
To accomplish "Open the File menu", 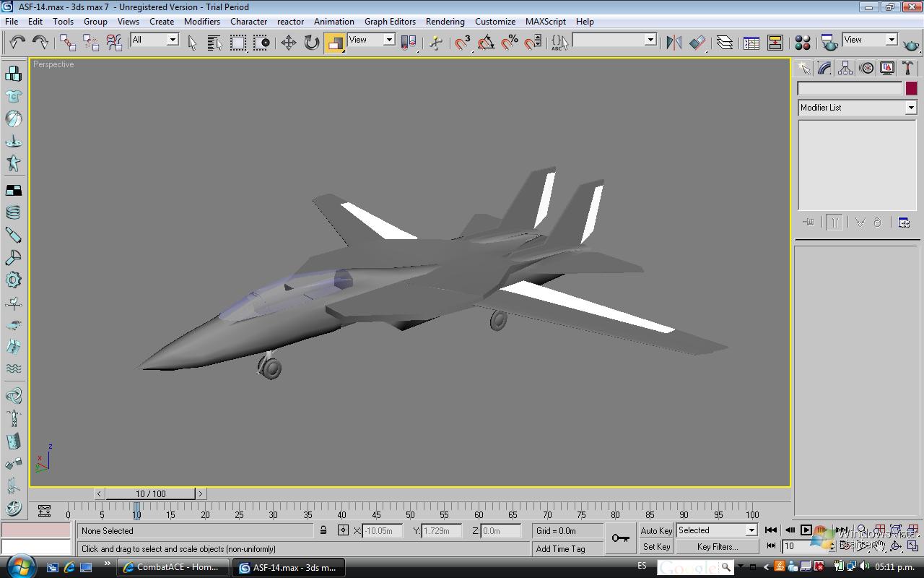I will (12, 21).
